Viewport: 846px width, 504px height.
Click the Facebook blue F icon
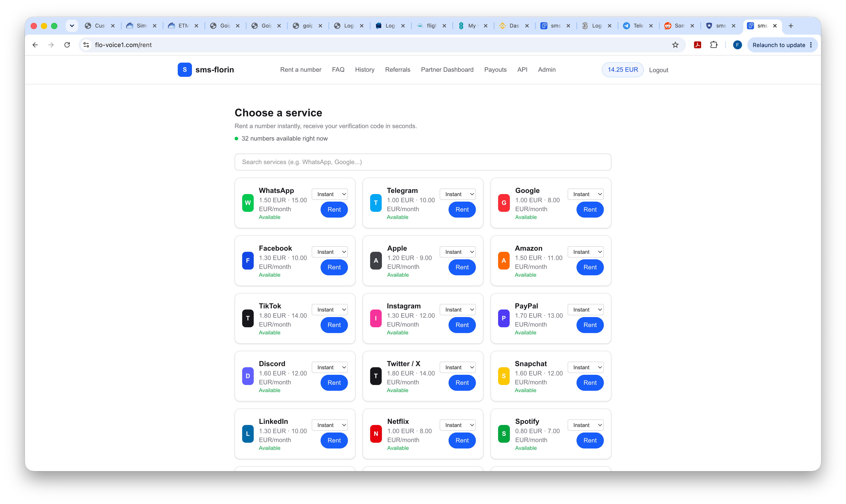tap(248, 260)
